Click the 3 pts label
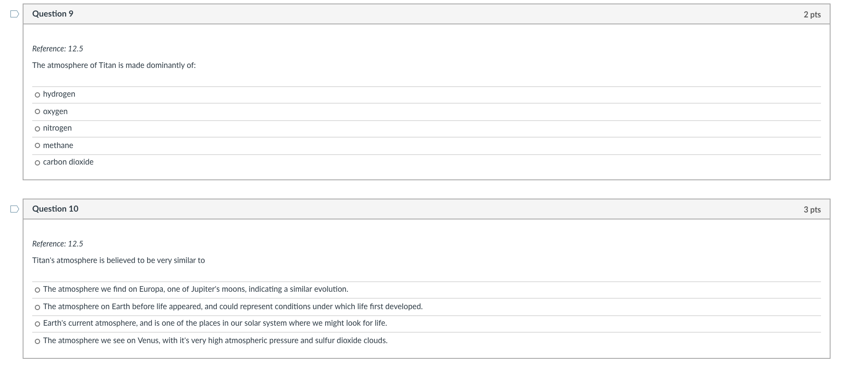 [812, 209]
